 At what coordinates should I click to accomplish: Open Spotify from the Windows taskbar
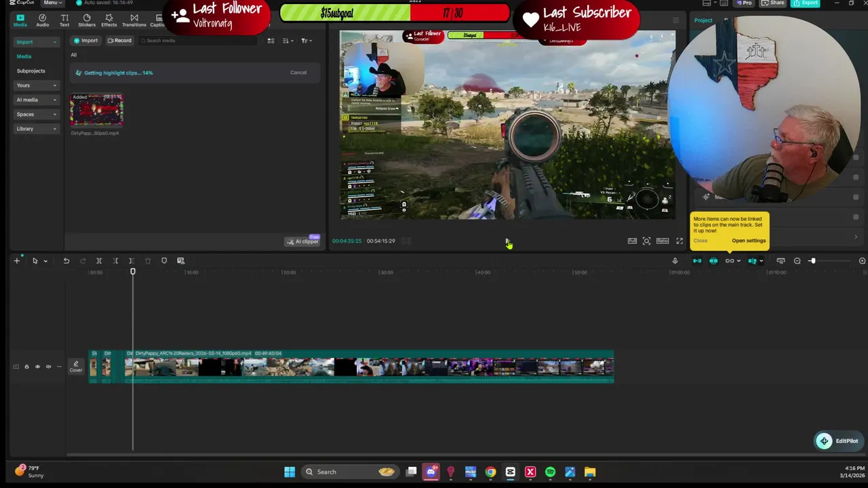pyautogui.click(x=550, y=472)
